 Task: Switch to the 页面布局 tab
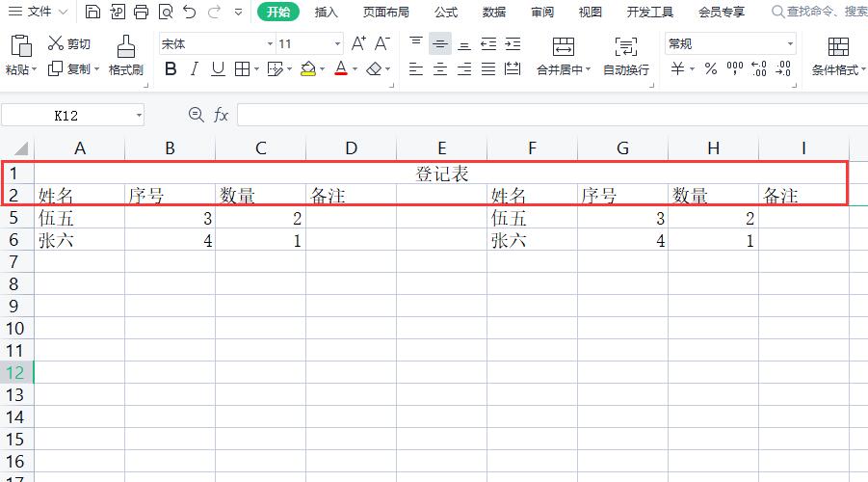tap(386, 12)
